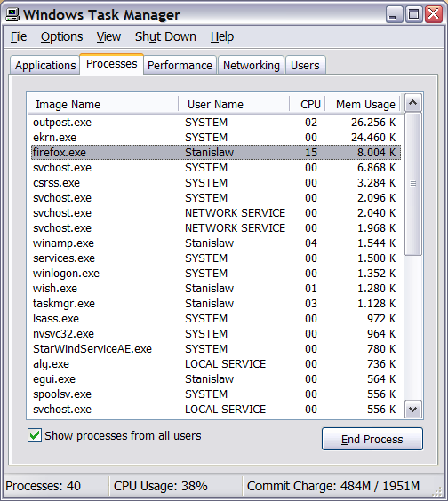Image resolution: width=448 pixels, height=501 pixels.
Task: Click the window resize grip icon
Action: coord(437,492)
